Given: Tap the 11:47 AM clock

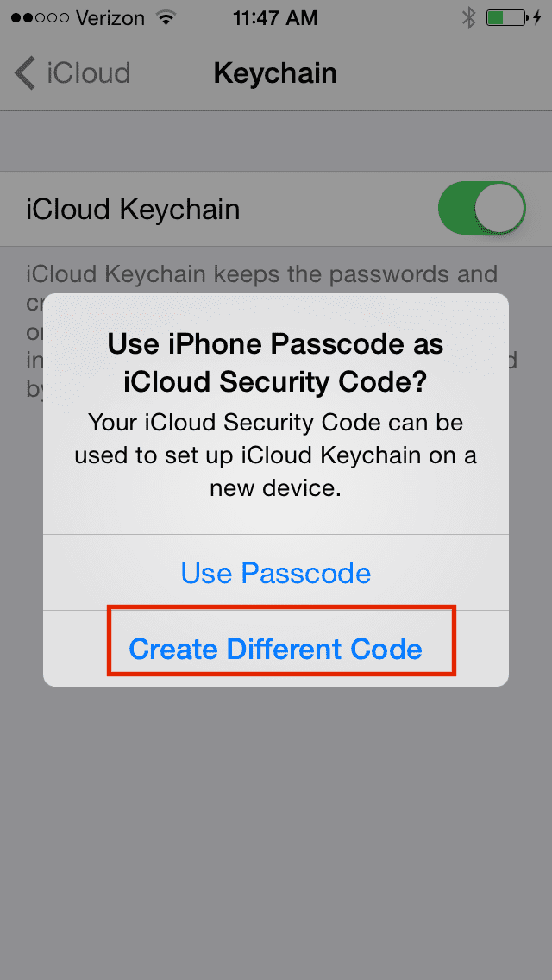Looking at the screenshot, I should 276,18.
